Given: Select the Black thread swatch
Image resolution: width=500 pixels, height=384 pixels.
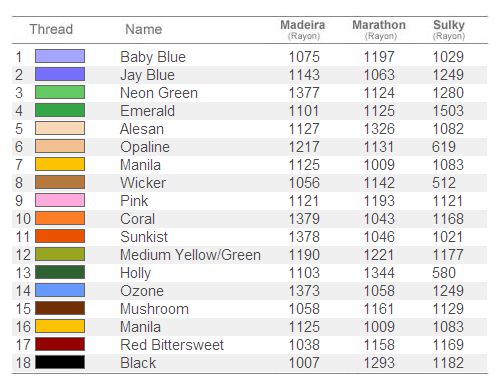Looking at the screenshot, I should pyautogui.click(x=60, y=362).
